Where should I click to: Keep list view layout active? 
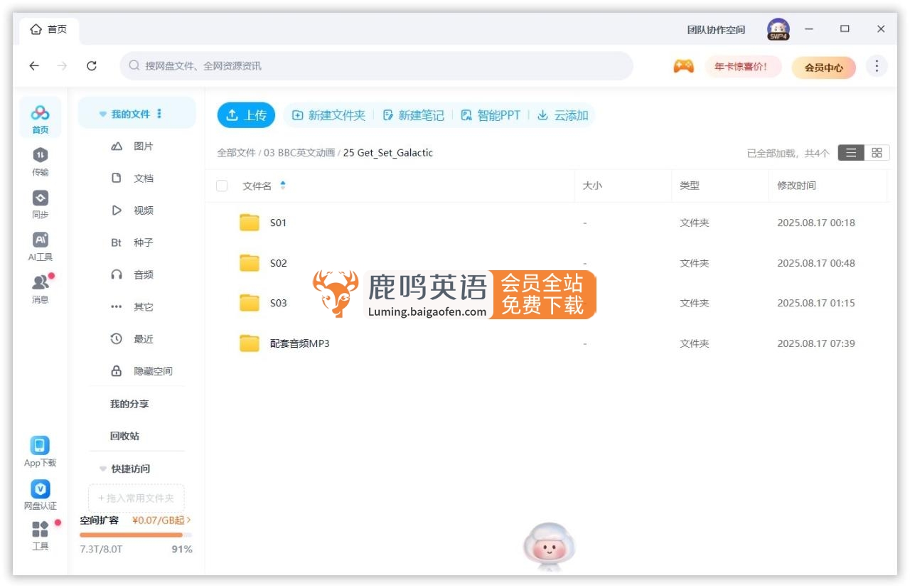click(x=851, y=152)
